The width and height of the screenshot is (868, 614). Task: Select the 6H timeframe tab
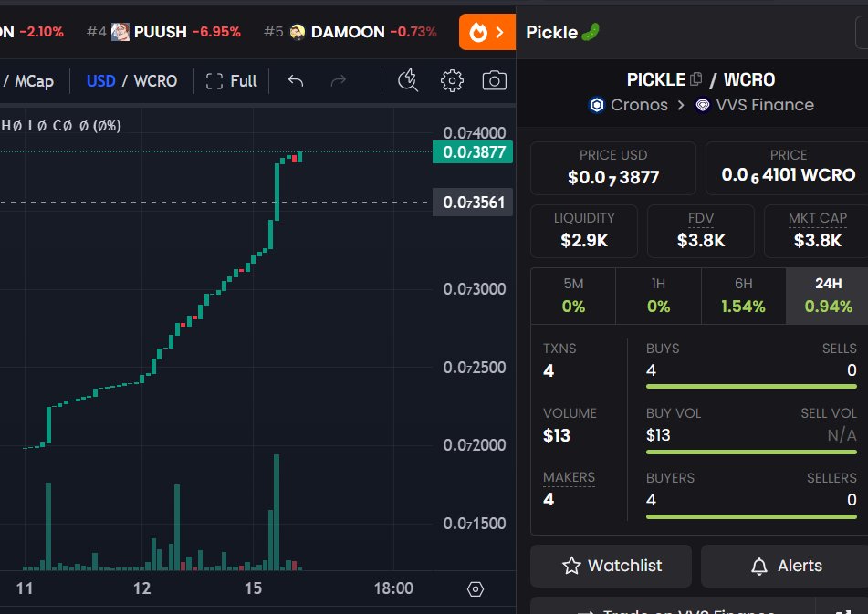coord(744,296)
